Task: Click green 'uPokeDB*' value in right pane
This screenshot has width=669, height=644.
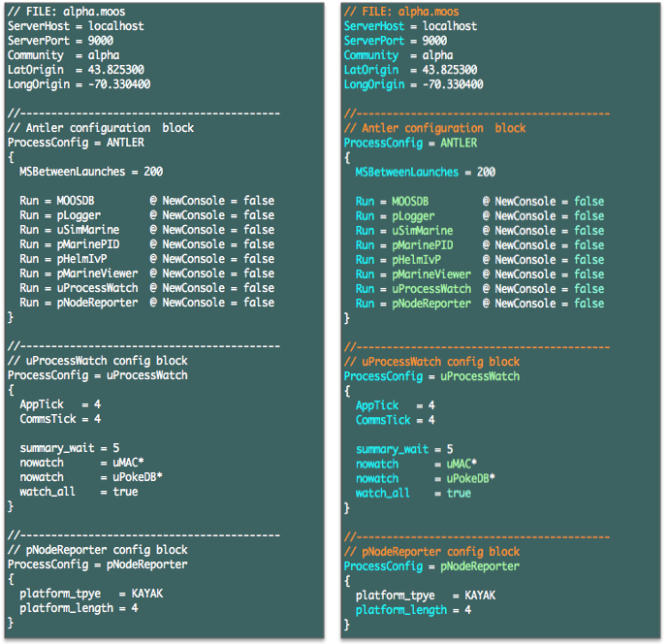Action: [471, 478]
